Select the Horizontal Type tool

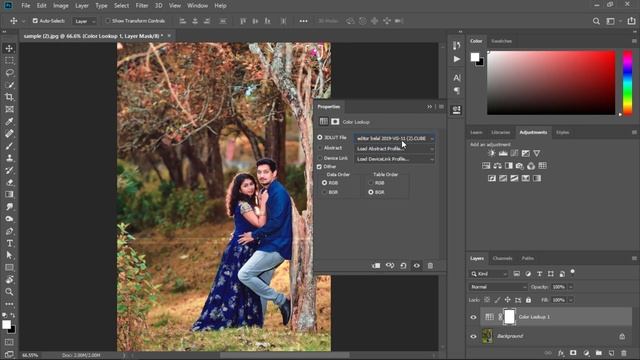point(9,243)
